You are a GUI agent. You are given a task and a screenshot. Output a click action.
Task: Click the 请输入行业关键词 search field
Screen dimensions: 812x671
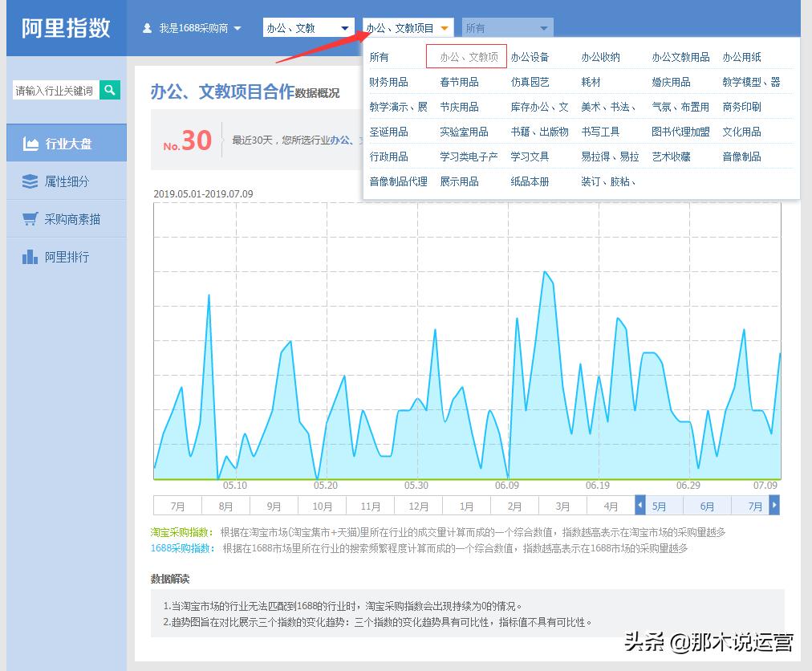pyautogui.click(x=56, y=91)
